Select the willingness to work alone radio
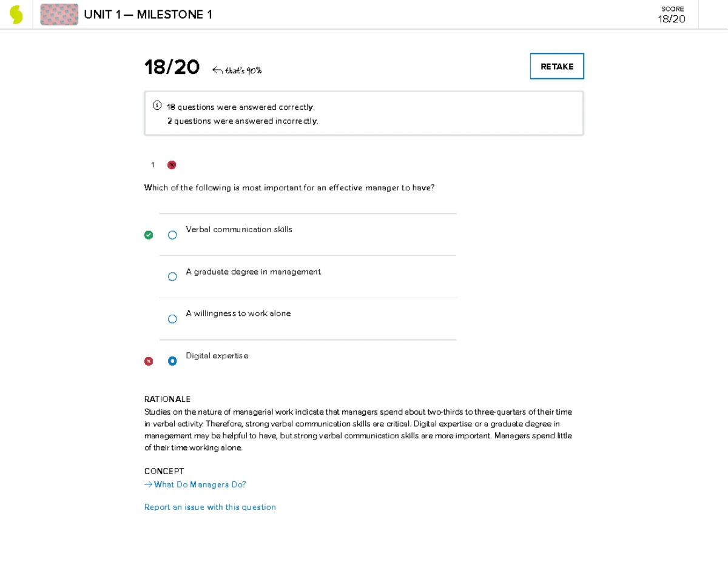The width and height of the screenshot is (728, 562). (172, 319)
